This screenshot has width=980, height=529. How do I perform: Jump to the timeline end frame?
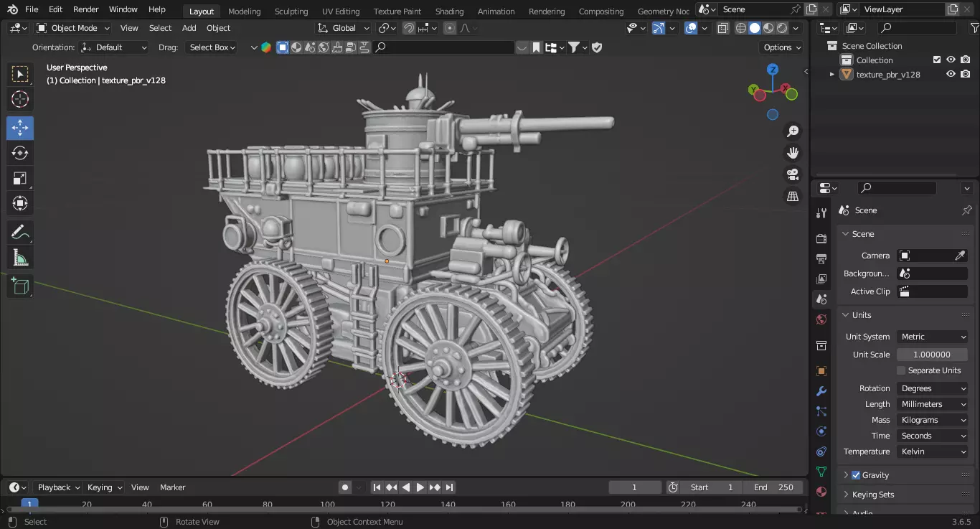tap(449, 487)
